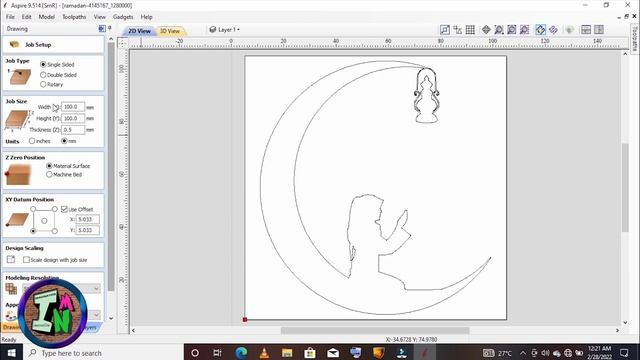Screen dimensions: 640x360
Task: Tile the views vertically icon
Action: (x=599, y=30)
